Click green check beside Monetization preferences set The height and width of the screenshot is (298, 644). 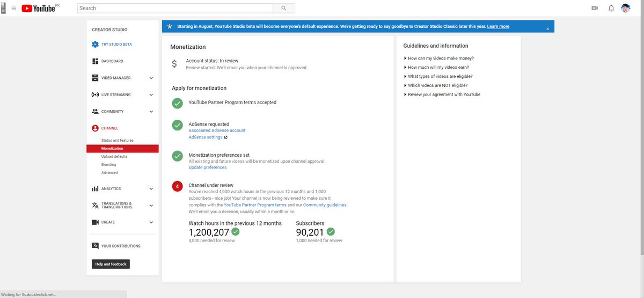[x=177, y=156]
